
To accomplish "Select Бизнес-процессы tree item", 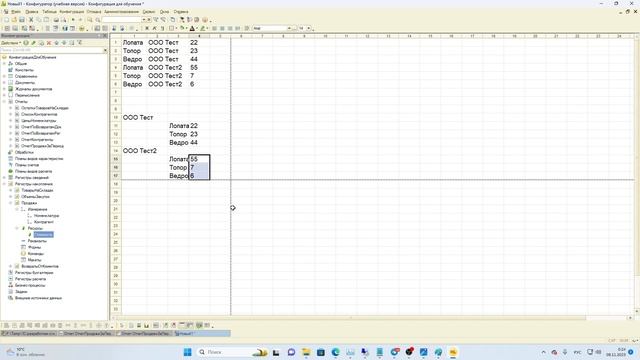I will [x=30, y=285].
